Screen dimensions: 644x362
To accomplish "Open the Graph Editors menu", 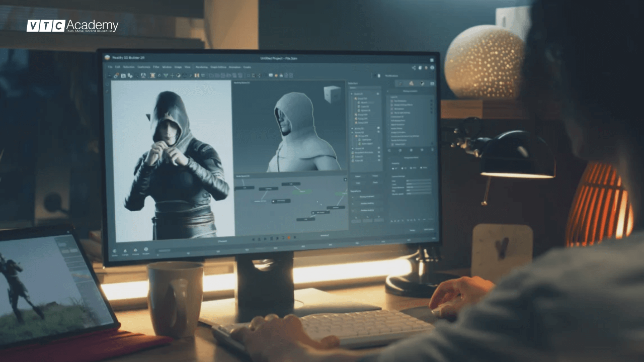I will pyautogui.click(x=218, y=67).
